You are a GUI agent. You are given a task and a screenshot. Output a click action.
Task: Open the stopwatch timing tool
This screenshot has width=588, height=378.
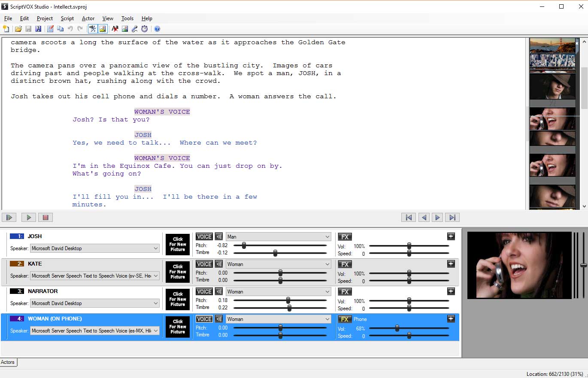tap(144, 29)
